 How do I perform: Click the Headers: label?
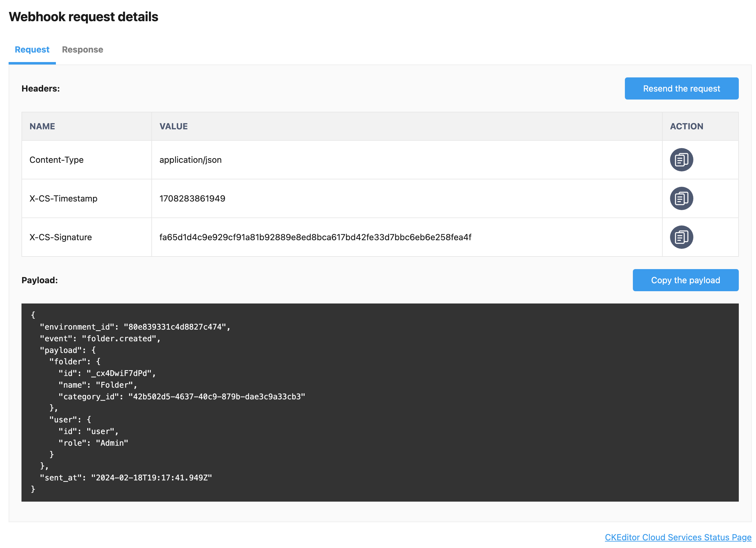coord(41,88)
